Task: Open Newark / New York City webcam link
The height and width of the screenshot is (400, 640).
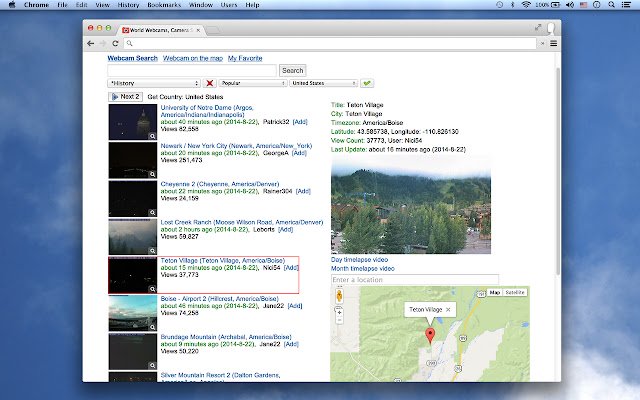Action: 236,146
